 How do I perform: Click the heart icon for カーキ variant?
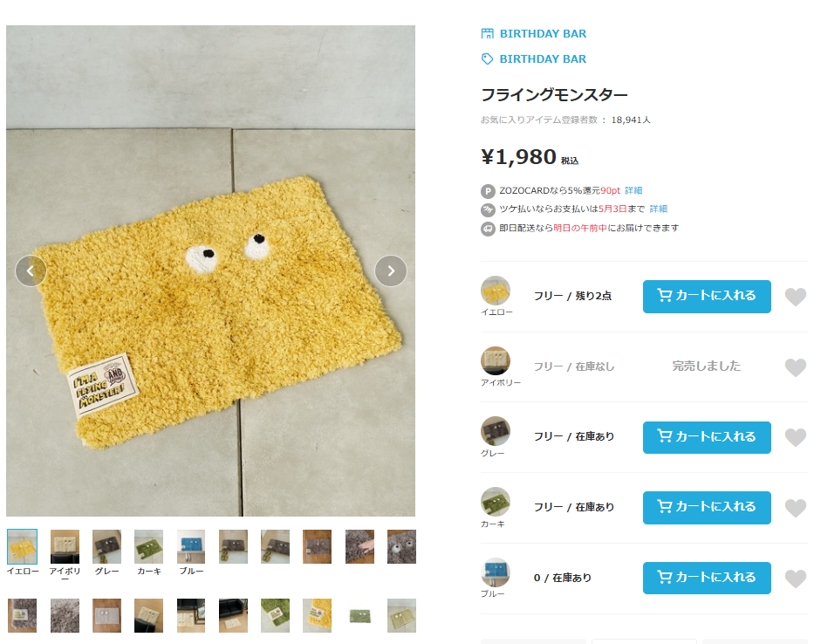(x=796, y=508)
